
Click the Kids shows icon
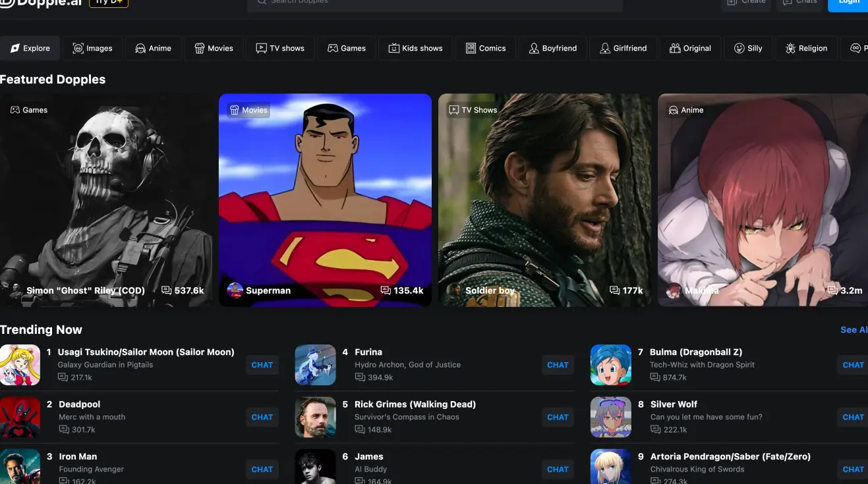point(394,48)
